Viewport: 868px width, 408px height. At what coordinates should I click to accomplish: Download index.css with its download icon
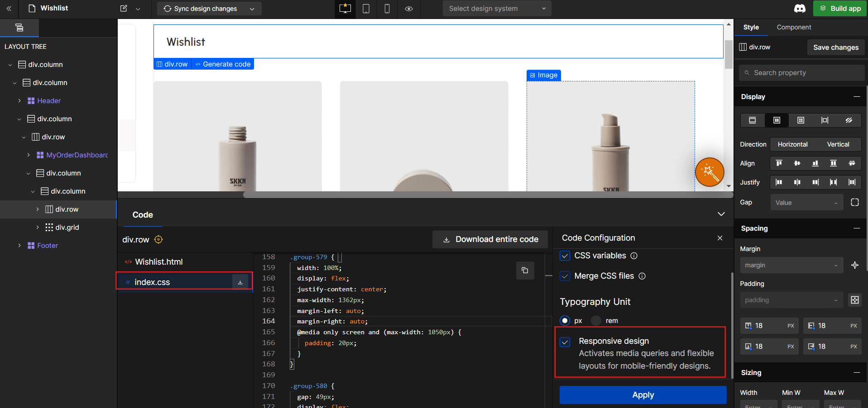coord(240,282)
